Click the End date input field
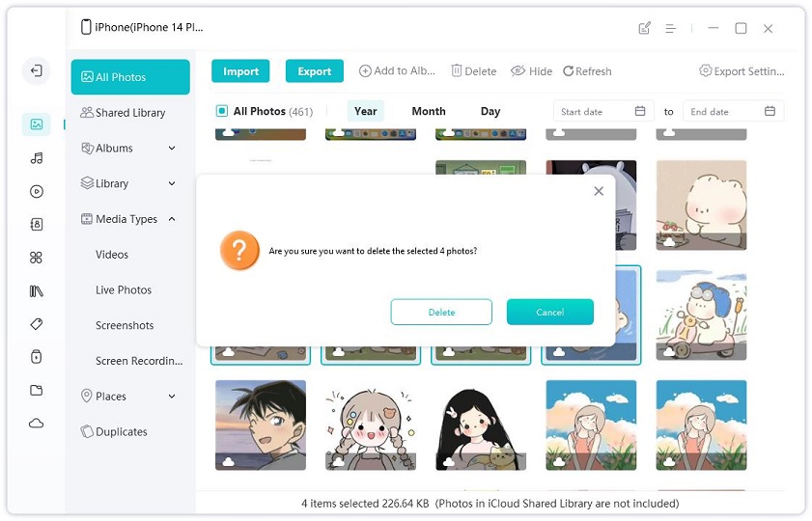 coord(733,111)
